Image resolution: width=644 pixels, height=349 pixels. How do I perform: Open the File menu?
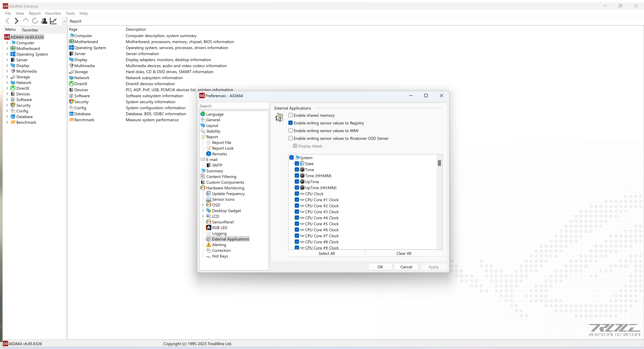8,13
